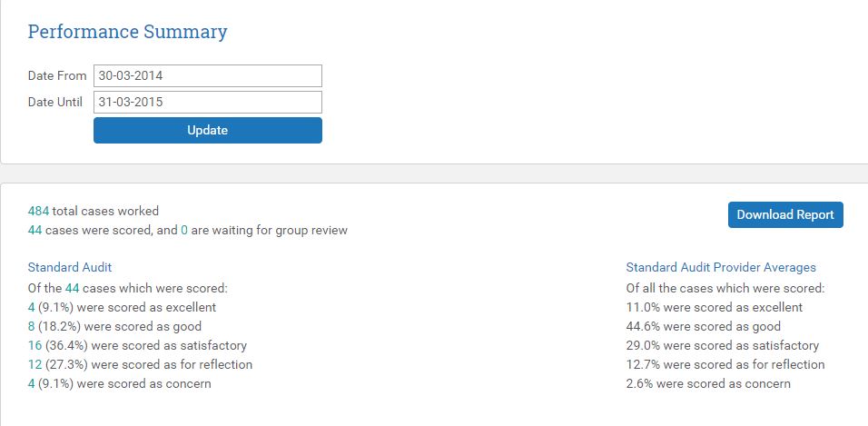The height and width of the screenshot is (426, 868).
Task: Open the Standard Audit Provider Averages heading
Action: pyautogui.click(x=720, y=267)
